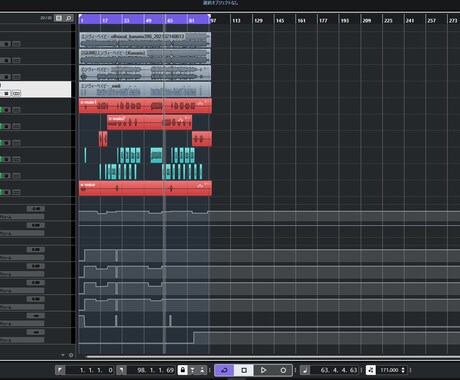Toggle the tempo track icon beside 171.000
460x380 pixels.
[x=371, y=370]
